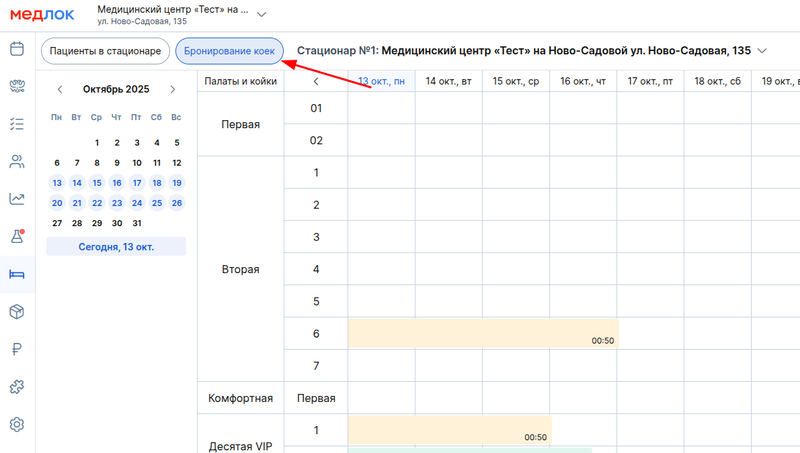
Task: Switch to the Пациенты в стационаре tab
Action: tap(105, 50)
